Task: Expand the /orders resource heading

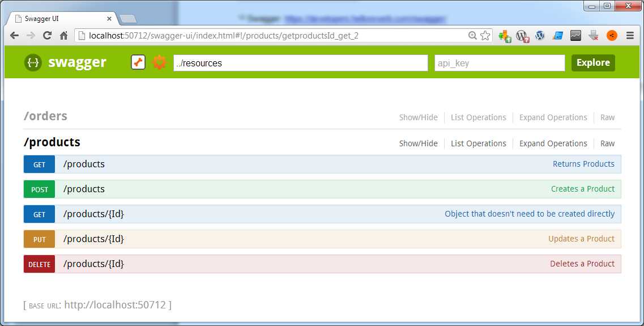Action: coord(45,116)
